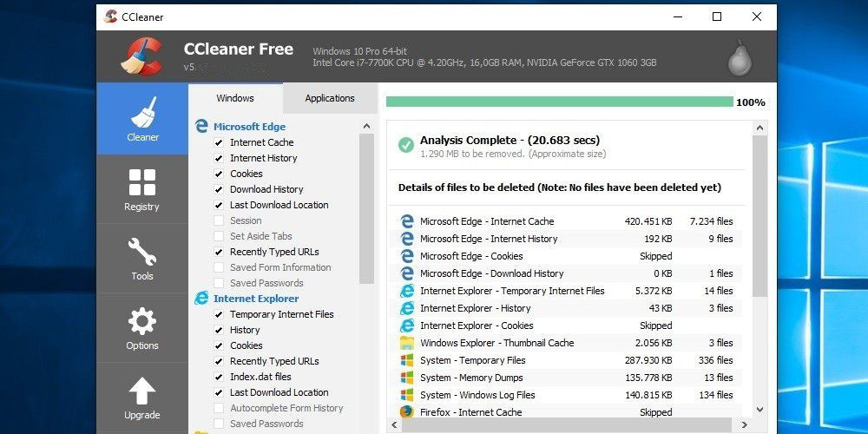
Task: Click IE icon beside Internet Explorer heading
Action: (201, 299)
